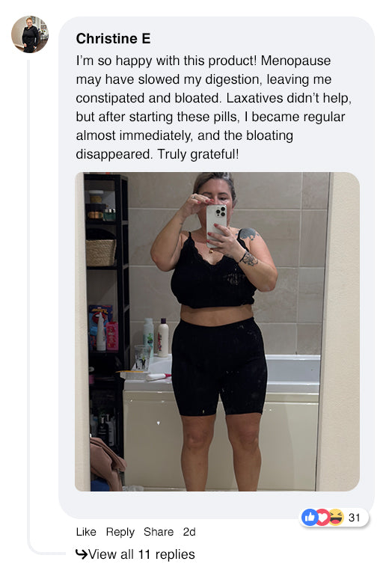Click the curved arrow beside View all replies

pos(82,554)
